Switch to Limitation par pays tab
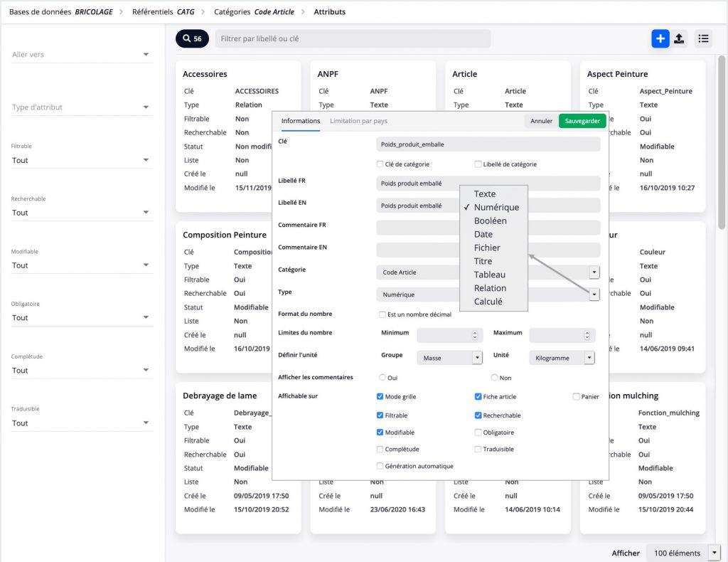 click(x=358, y=121)
